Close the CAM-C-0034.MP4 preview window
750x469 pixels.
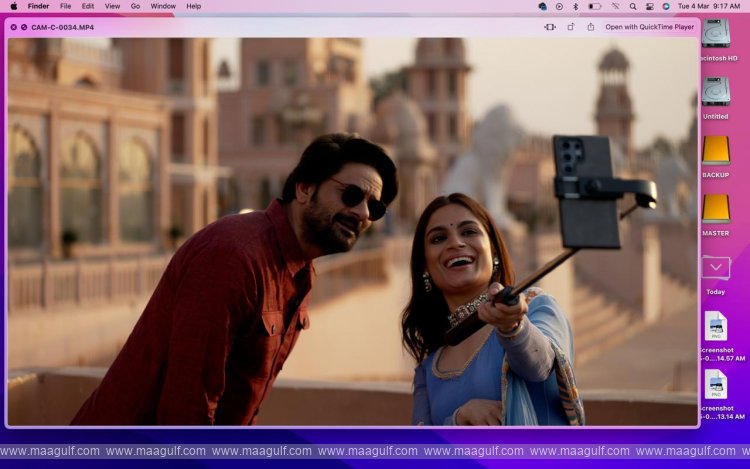pos(13,27)
